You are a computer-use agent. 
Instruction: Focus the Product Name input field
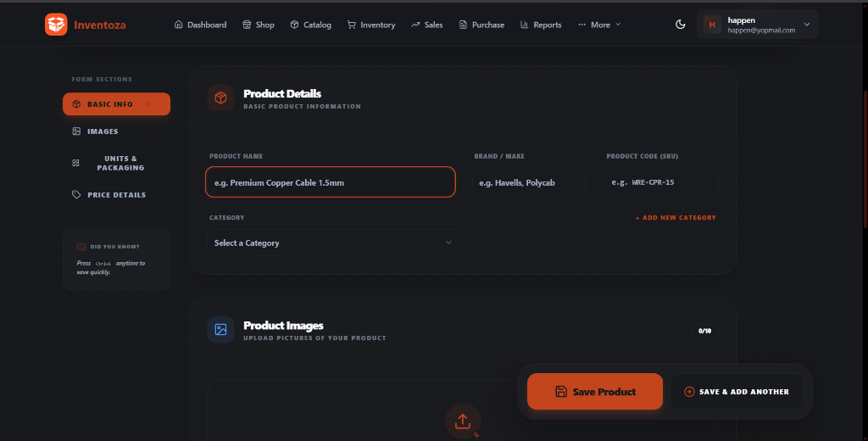click(x=331, y=182)
